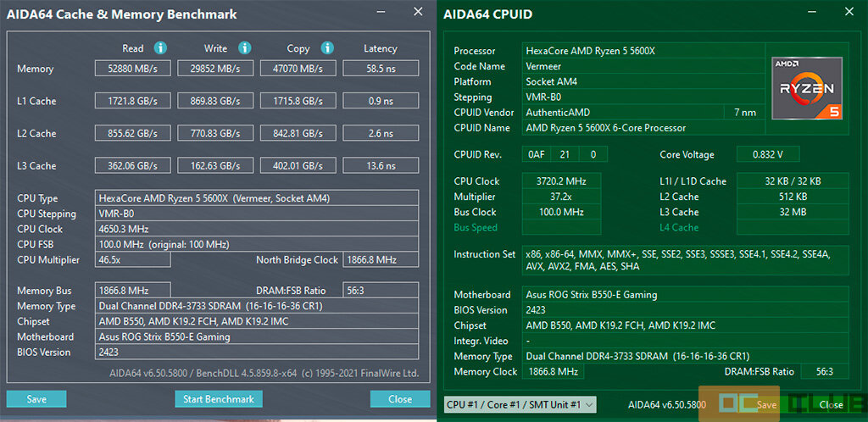
Task: Click the Close button in Benchmark window
Action: [400, 399]
